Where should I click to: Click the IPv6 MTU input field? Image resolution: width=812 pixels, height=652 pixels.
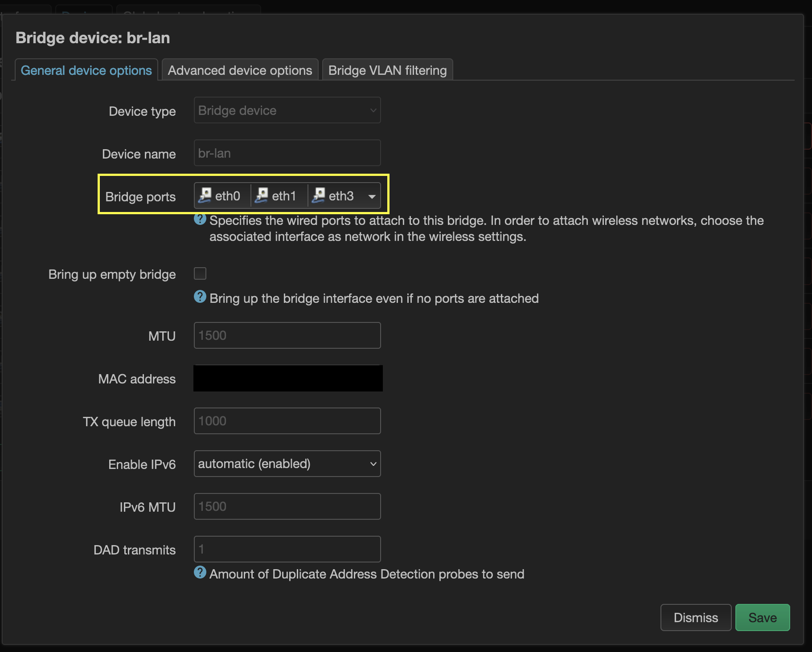287,506
